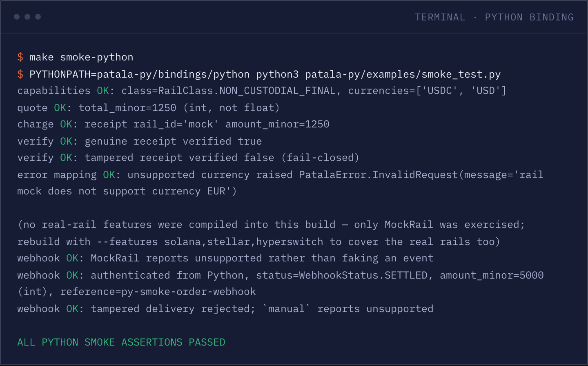Click the 'rebuild with --features solana,stellar,hyperswitch' line
Screen dimensions: 588x366
[x=258, y=242]
